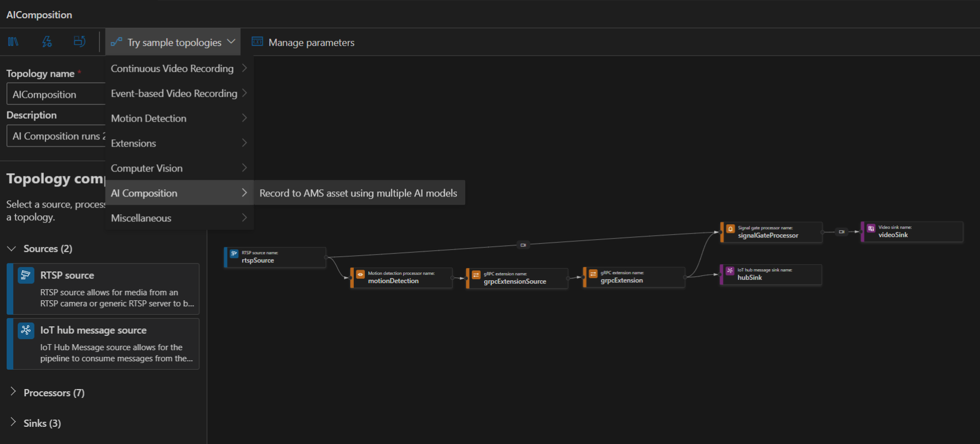
Task: Choose Miscellaneous from sample menu
Action: tap(179, 218)
